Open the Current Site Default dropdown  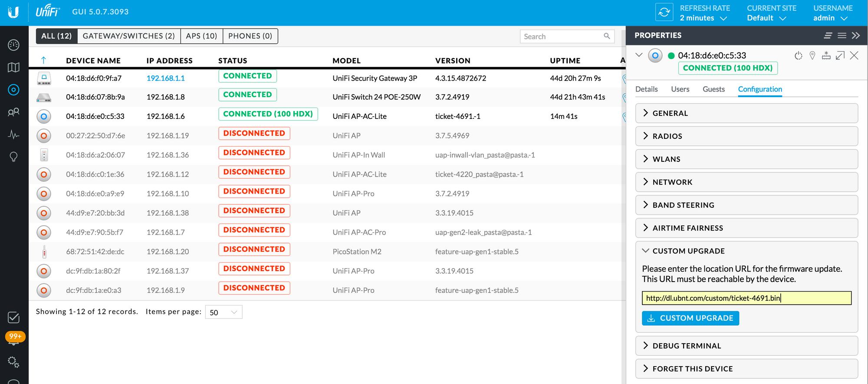[766, 18]
